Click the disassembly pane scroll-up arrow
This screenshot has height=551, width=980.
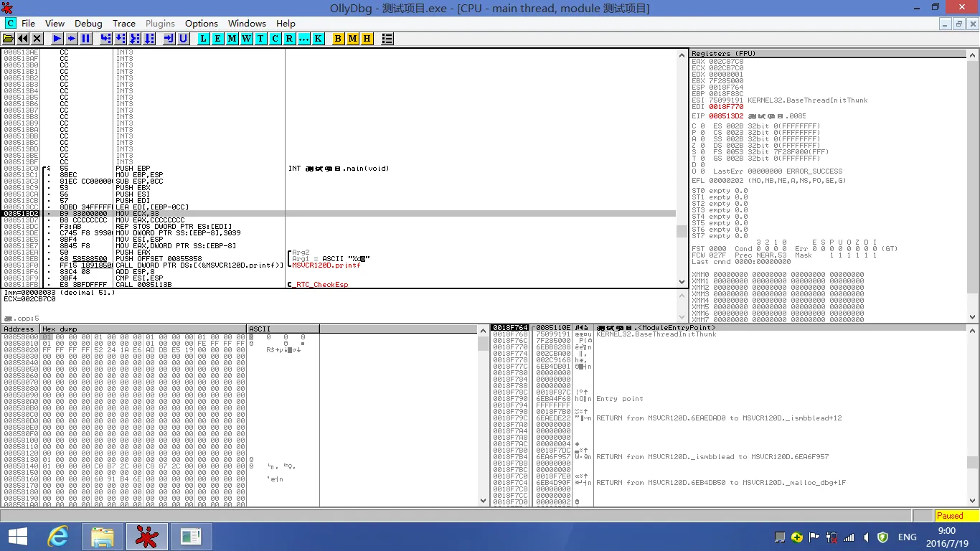(x=682, y=55)
